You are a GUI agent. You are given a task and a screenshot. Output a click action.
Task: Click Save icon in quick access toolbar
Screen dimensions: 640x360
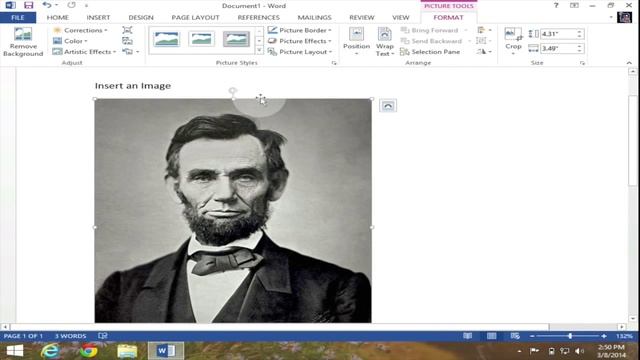pos(28,5)
